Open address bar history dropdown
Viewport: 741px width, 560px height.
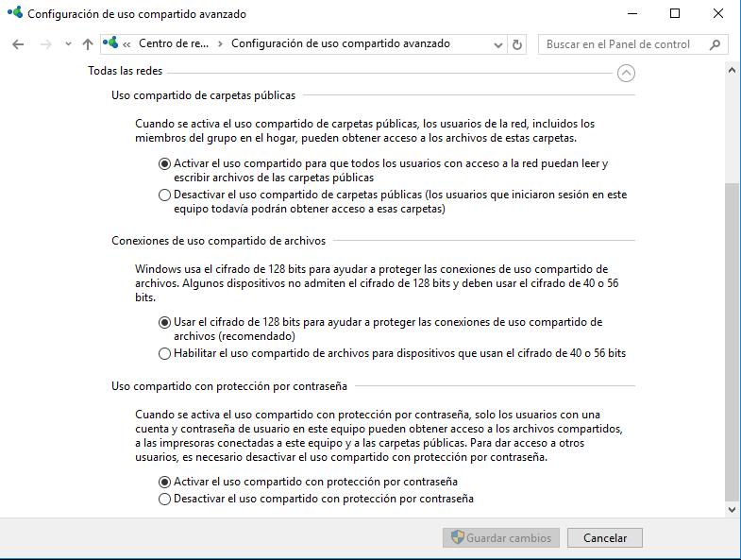coord(498,45)
